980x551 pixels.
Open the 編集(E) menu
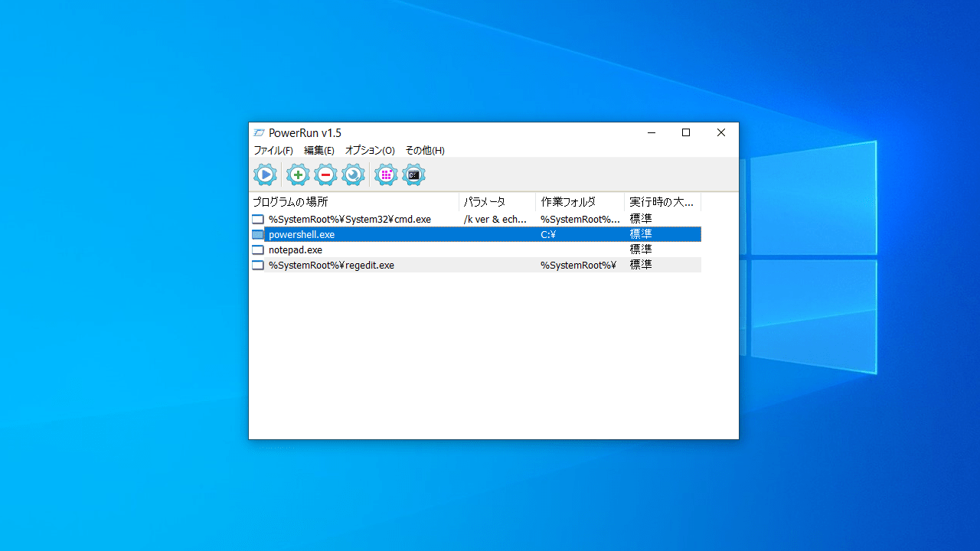[x=319, y=151]
